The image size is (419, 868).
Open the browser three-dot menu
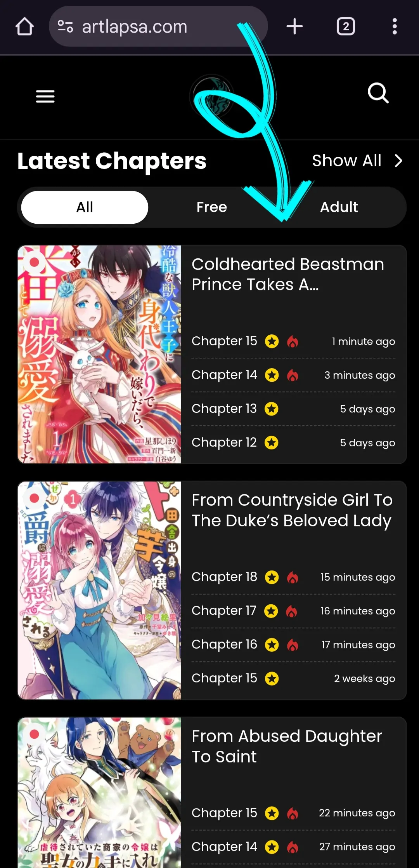395,26
